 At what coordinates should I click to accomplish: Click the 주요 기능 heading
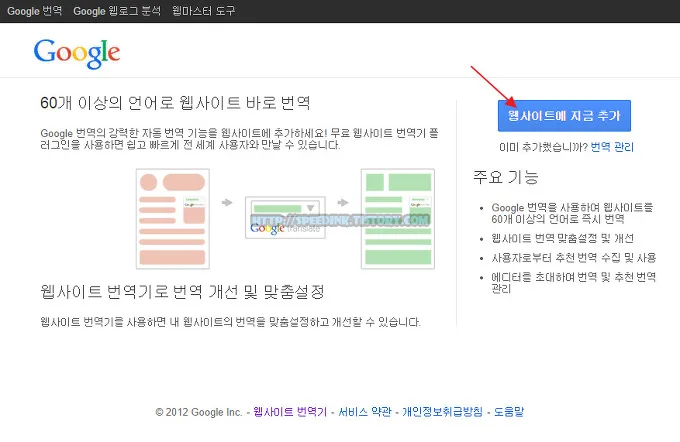coord(506,177)
